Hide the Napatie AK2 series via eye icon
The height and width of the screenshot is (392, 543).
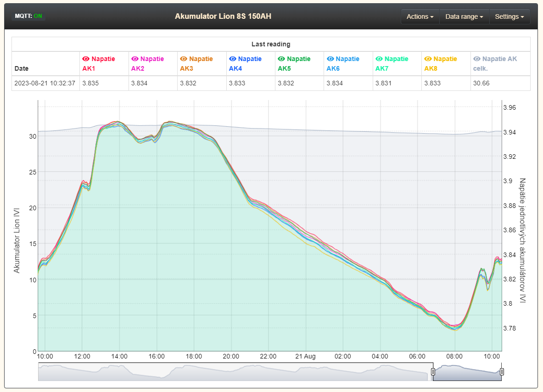(x=135, y=59)
